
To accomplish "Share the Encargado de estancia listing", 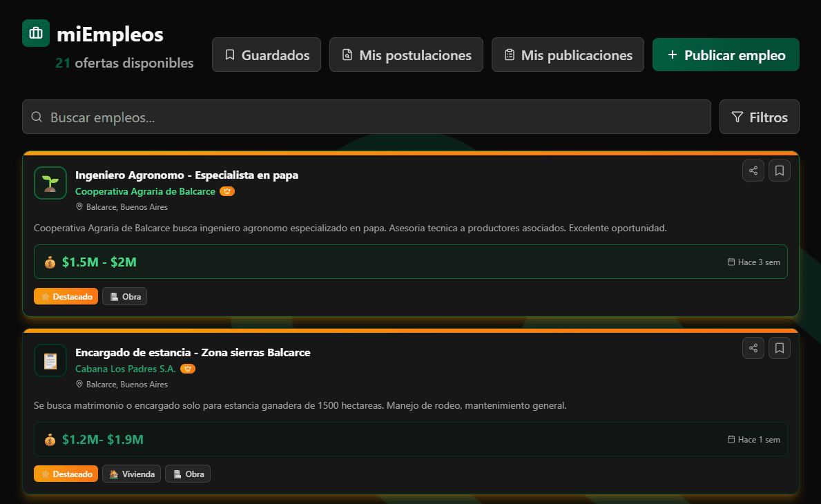I will click(753, 348).
